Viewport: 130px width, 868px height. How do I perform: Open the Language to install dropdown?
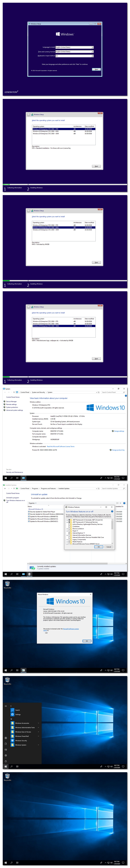[x=74, y=47]
